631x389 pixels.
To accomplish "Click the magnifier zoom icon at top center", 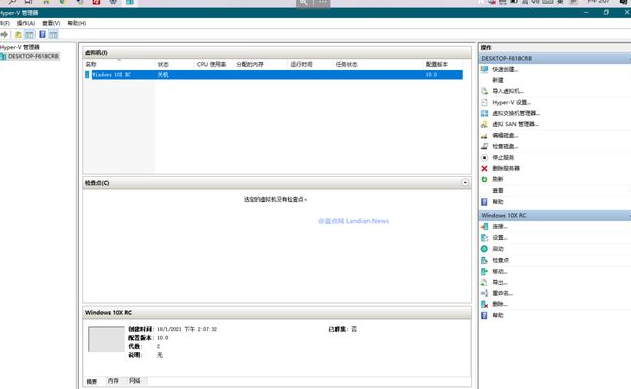I will click(304, 3).
